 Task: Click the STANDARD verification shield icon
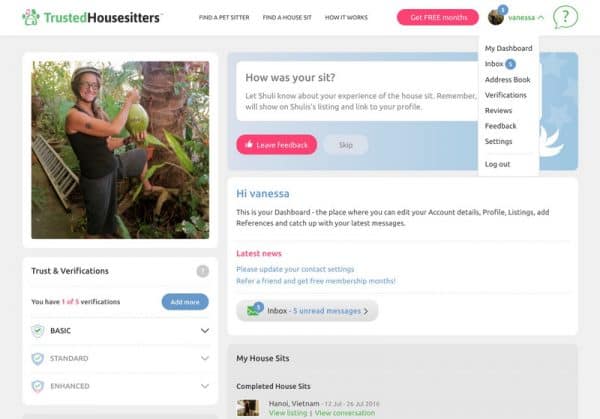[x=38, y=359]
